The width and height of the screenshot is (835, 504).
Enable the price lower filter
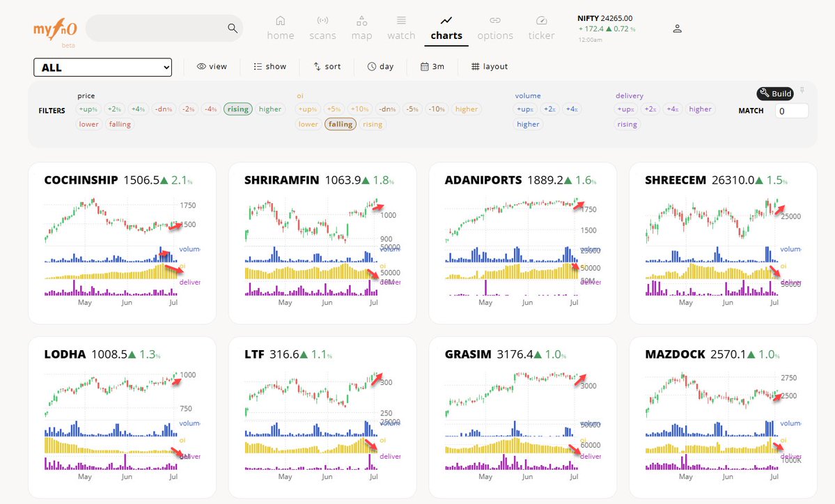[x=89, y=124]
